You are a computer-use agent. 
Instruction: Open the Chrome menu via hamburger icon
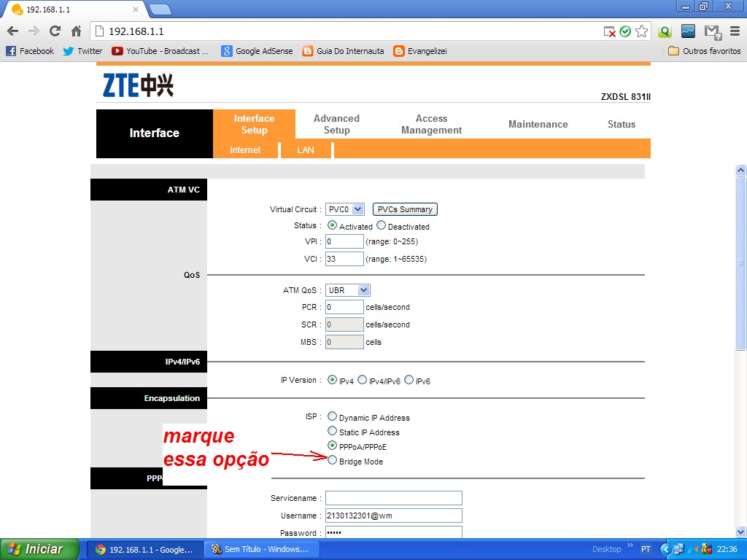(735, 31)
